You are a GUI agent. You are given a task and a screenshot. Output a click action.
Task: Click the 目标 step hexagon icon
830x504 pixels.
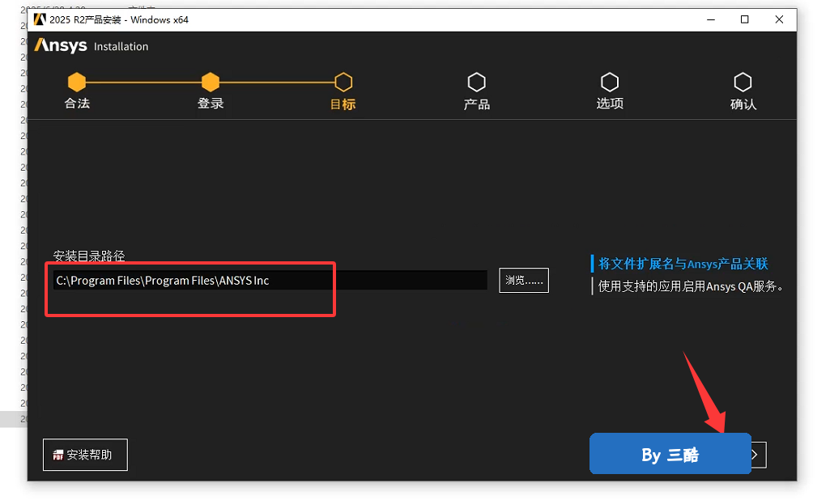click(343, 82)
